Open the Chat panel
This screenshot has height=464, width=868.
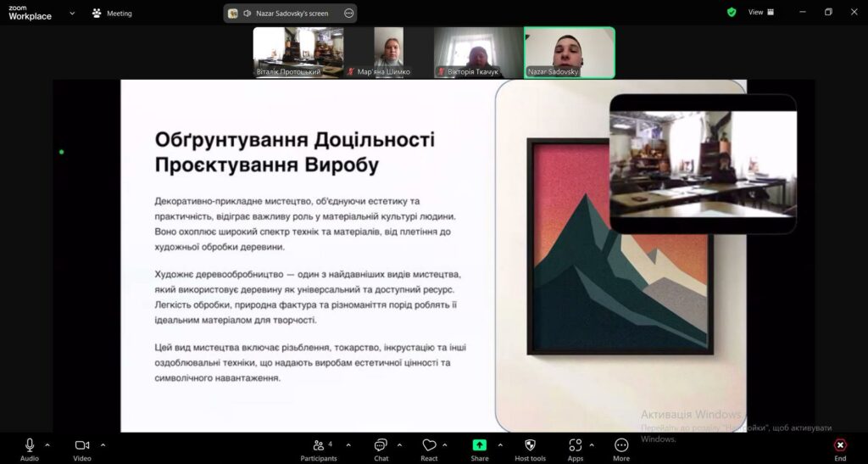click(x=381, y=446)
